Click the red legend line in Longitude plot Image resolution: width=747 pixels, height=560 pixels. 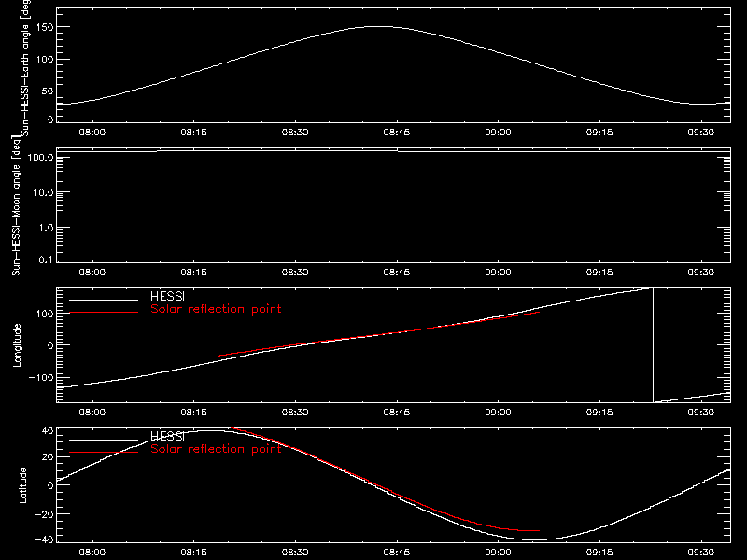(x=104, y=313)
